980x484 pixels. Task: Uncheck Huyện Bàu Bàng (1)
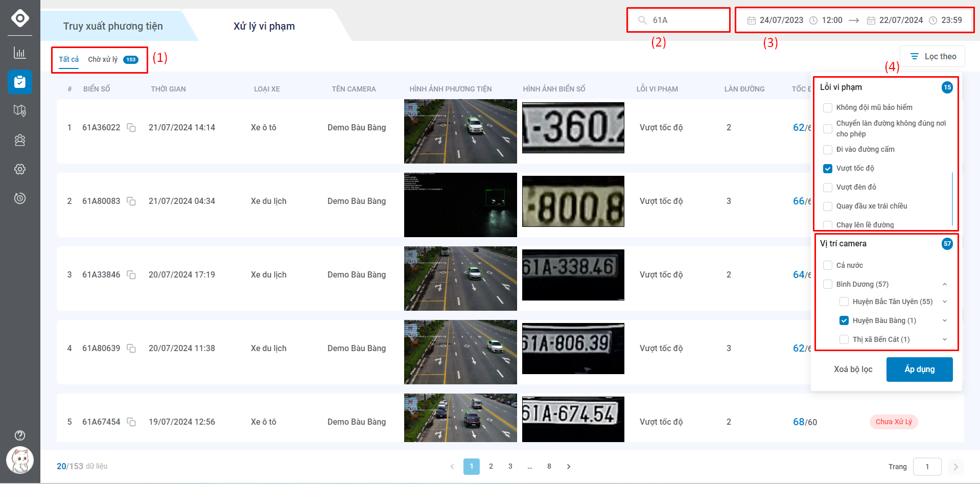coord(844,320)
